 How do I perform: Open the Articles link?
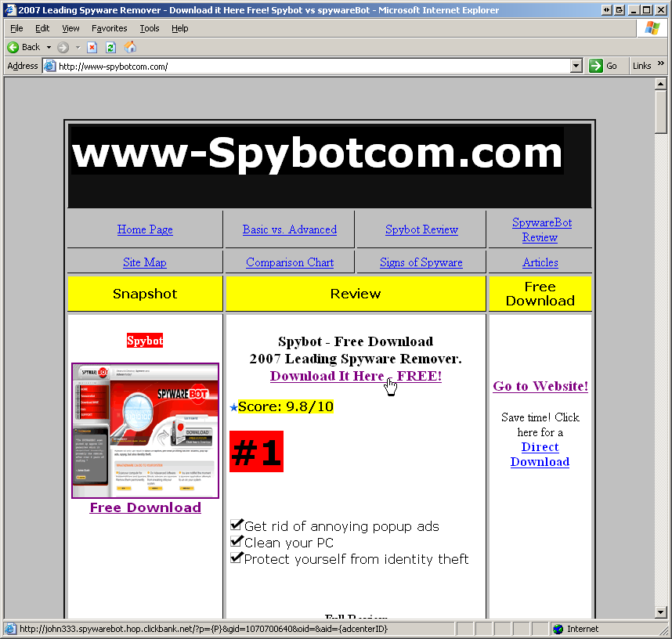(540, 262)
